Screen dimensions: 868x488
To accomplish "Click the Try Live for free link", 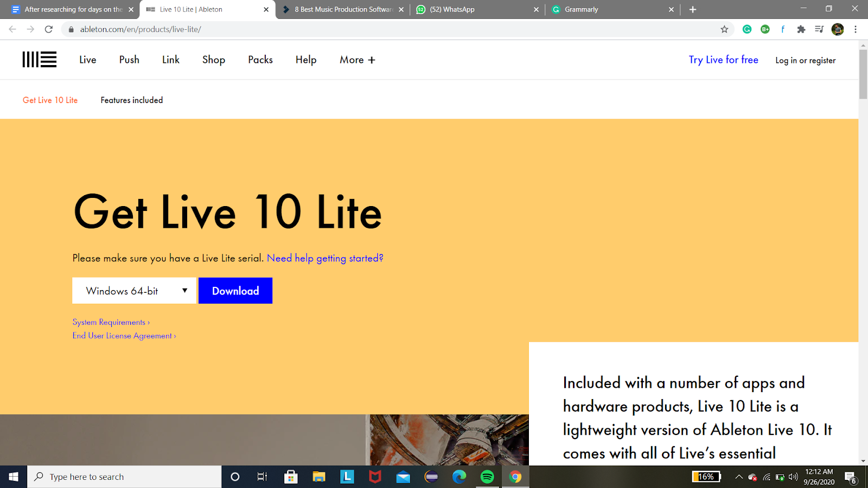I will (724, 60).
